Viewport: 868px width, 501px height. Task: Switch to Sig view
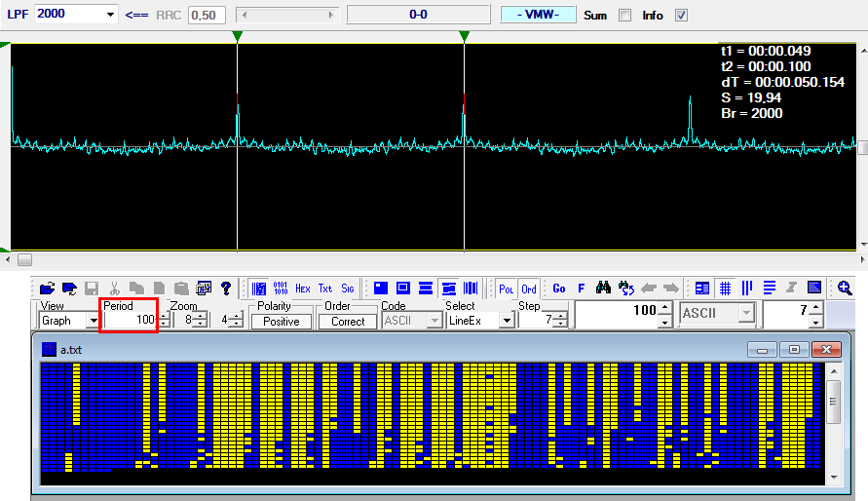(x=348, y=289)
